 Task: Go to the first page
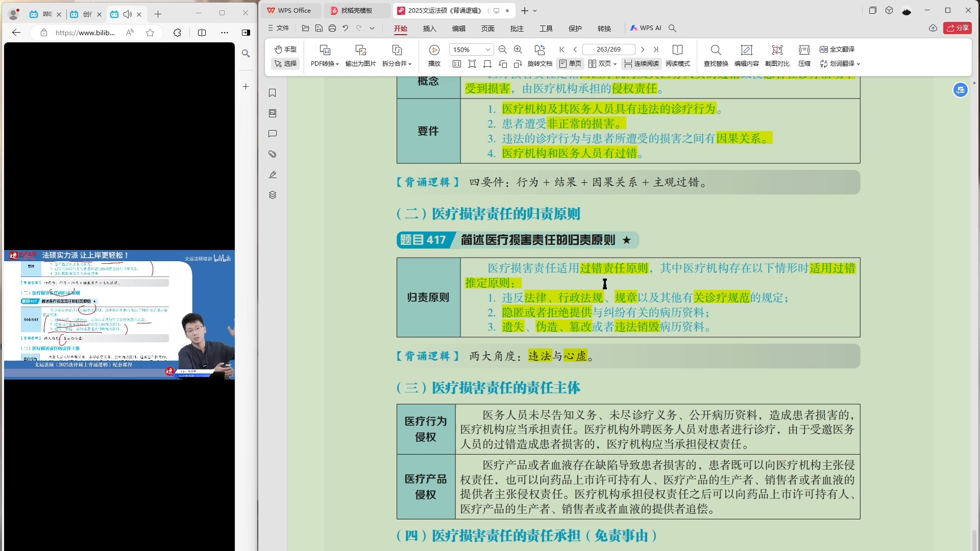pos(562,49)
